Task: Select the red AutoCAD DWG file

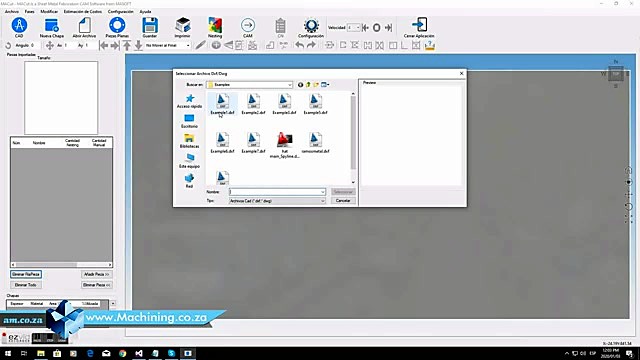Action: (x=284, y=145)
